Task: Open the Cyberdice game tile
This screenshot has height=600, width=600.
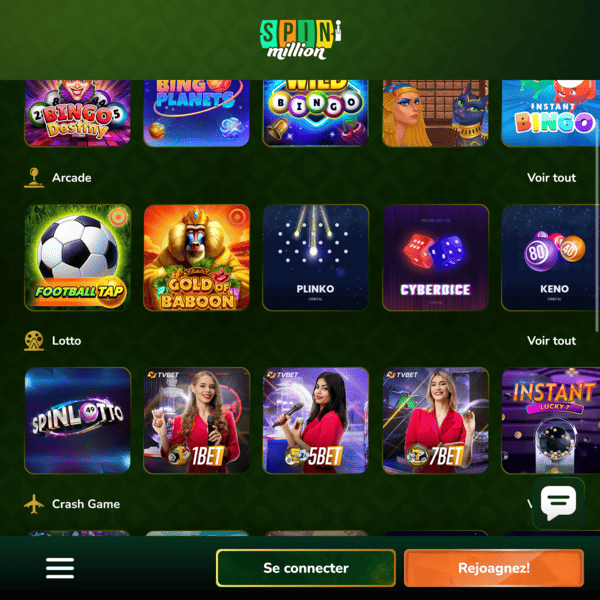Action: (x=435, y=257)
